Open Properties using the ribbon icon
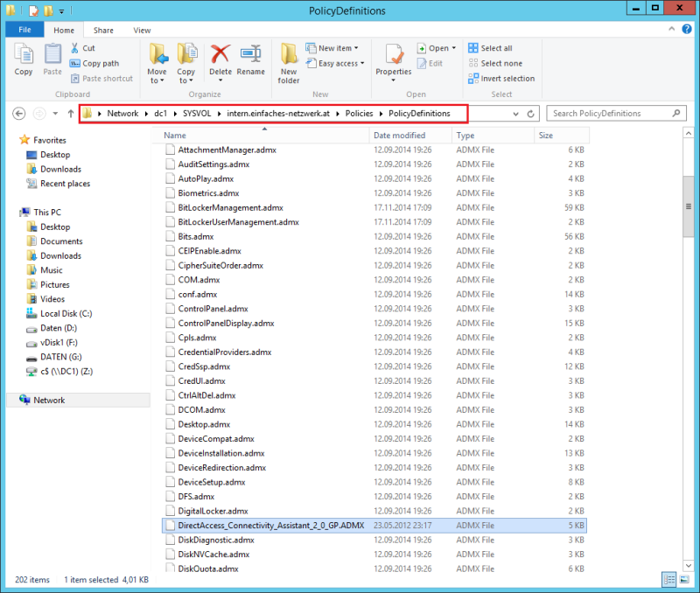This screenshot has width=700, height=593. pos(393,54)
